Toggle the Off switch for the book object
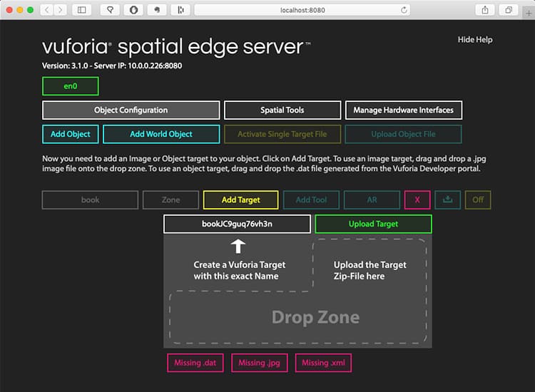Screen dimensions: 535x392 478,200
